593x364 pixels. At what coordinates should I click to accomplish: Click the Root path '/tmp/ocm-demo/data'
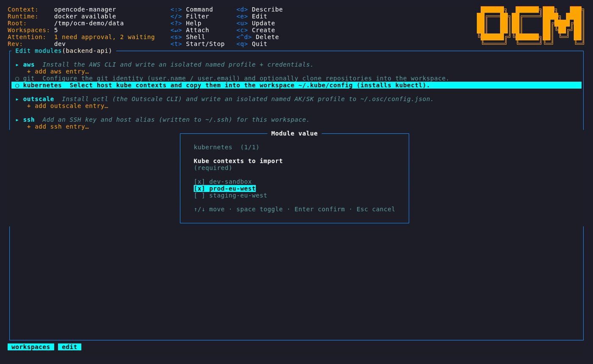pyautogui.click(x=89, y=23)
